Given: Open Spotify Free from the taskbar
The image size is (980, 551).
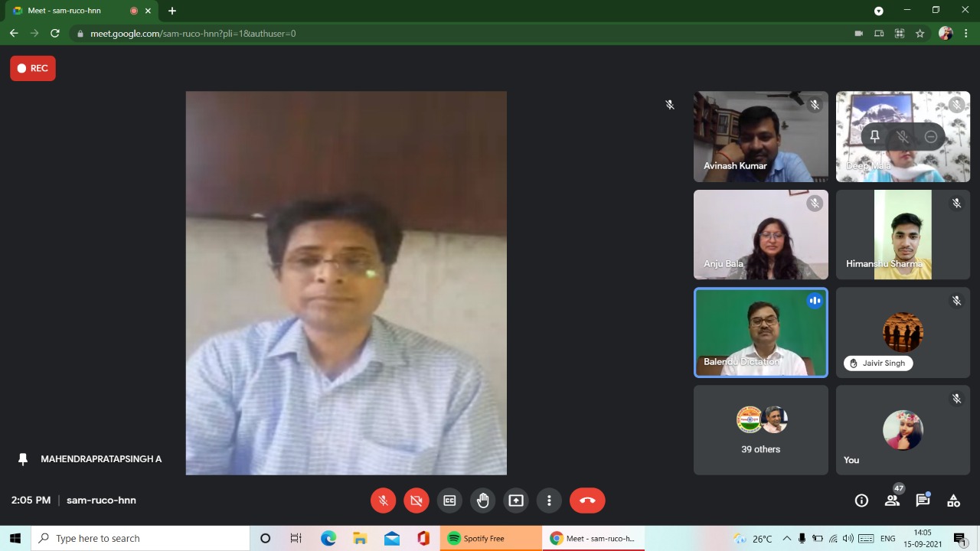Looking at the screenshot, I should click(x=490, y=539).
